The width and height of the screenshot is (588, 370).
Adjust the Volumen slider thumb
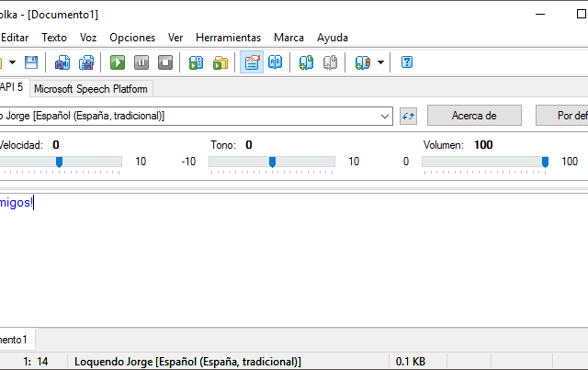545,162
